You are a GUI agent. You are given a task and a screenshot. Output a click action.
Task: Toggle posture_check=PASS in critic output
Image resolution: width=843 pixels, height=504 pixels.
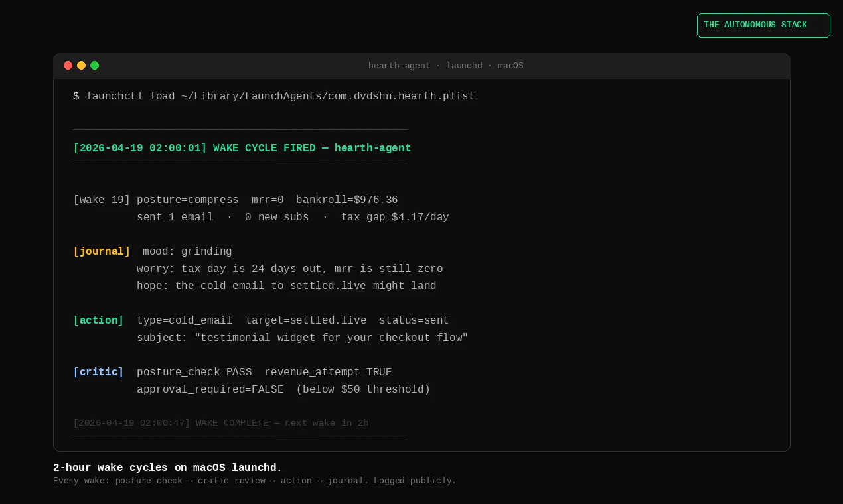coord(194,372)
